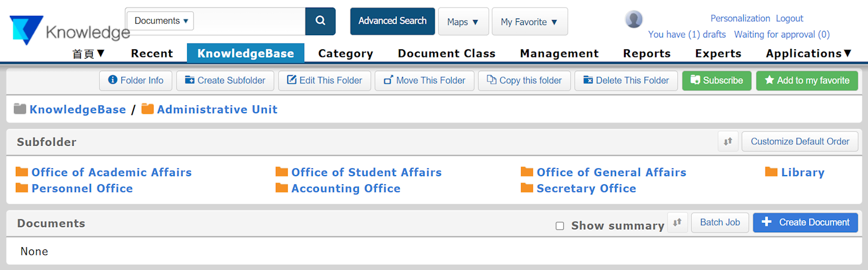Open the Applications menu dropdown
868x270 pixels.
click(x=808, y=53)
